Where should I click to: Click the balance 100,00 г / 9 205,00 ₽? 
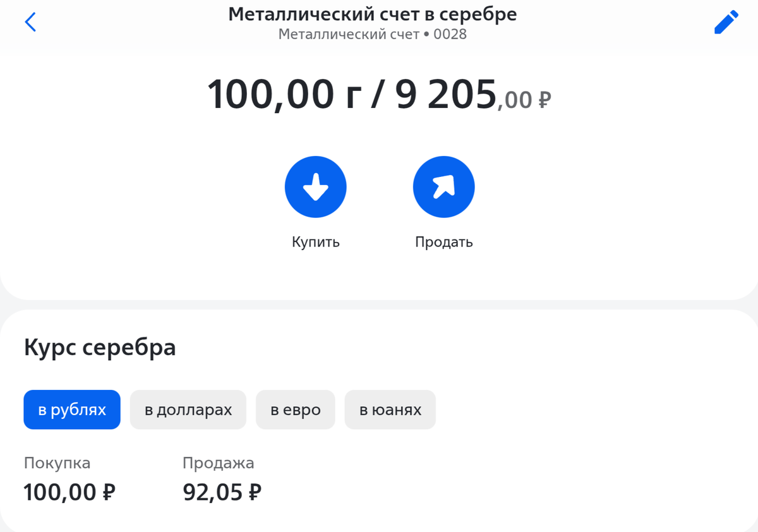379,94
